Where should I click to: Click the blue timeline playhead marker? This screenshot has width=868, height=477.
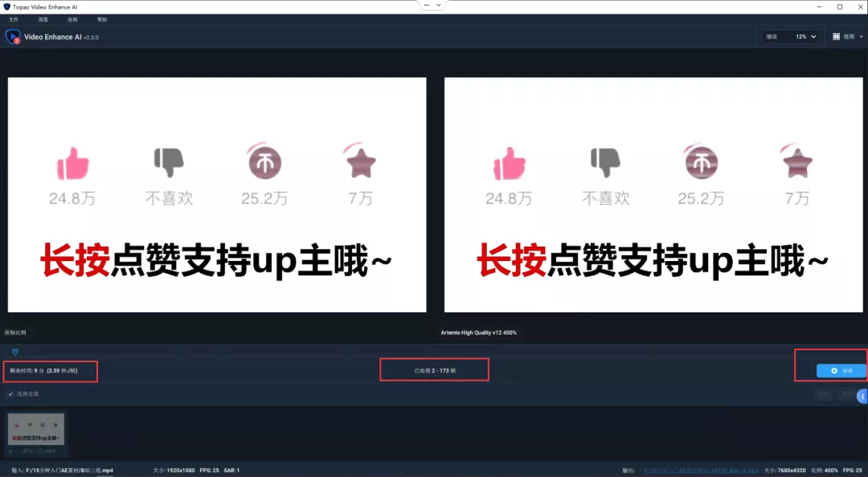coord(14,352)
